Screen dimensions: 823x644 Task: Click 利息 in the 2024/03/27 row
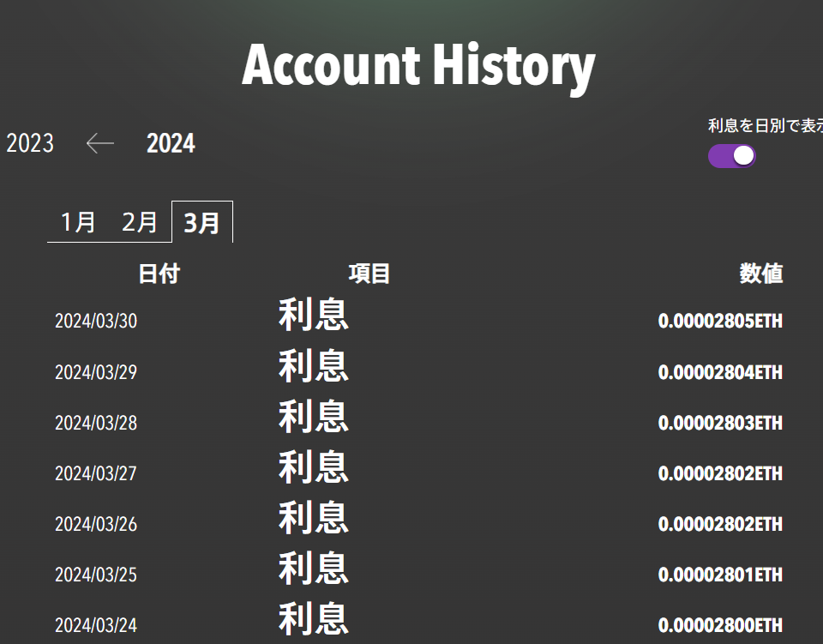[x=314, y=466]
